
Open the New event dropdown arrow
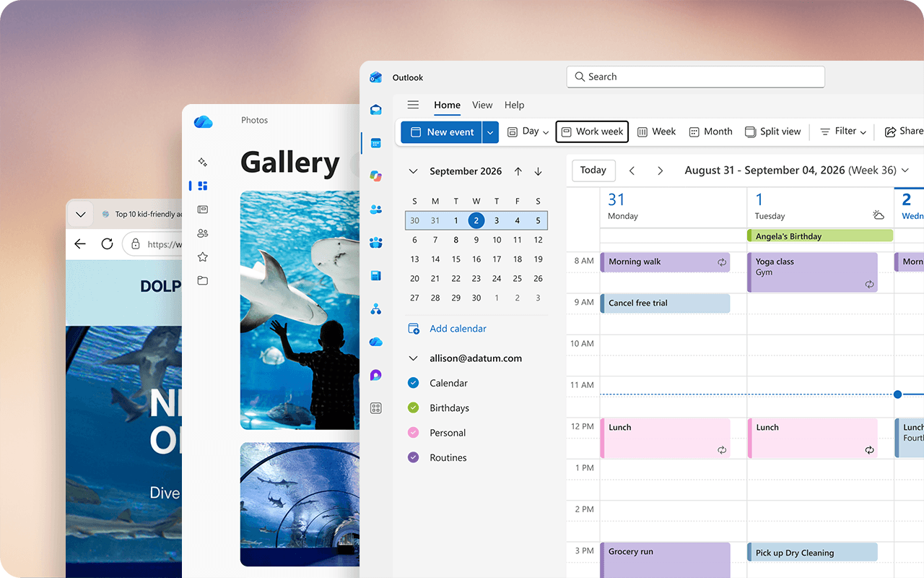(491, 132)
